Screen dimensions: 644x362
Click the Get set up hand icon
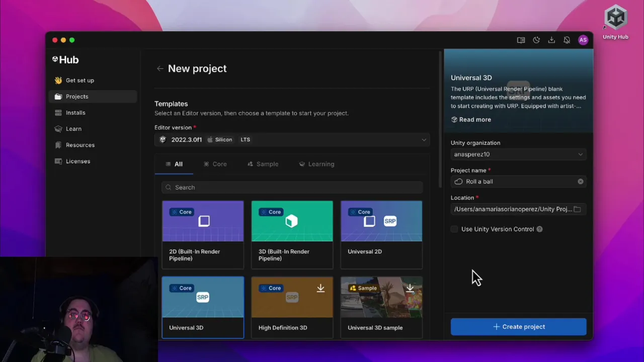(58, 80)
